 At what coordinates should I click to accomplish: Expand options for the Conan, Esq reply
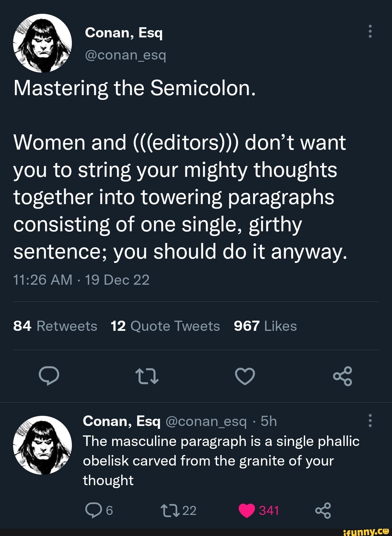370,421
